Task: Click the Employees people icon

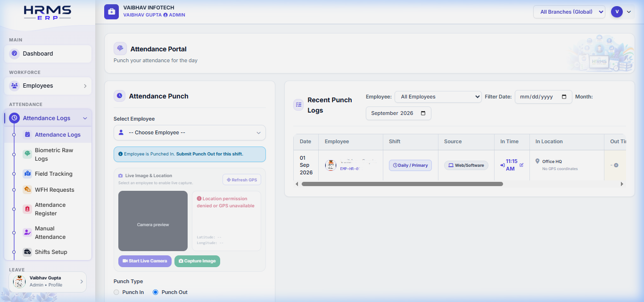Action: click(15, 86)
